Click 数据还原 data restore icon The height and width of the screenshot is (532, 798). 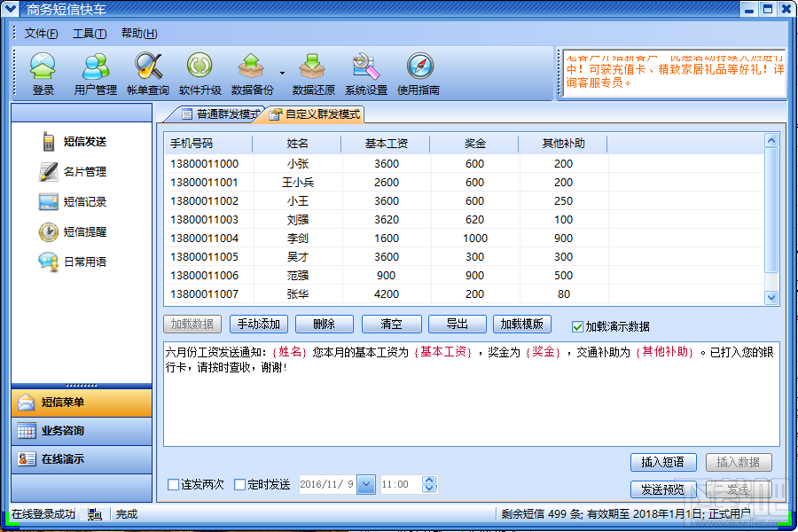[x=314, y=74]
